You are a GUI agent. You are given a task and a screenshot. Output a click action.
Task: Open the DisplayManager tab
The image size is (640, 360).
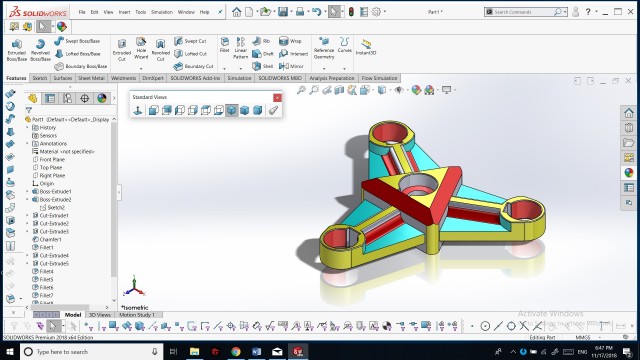[102, 98]
